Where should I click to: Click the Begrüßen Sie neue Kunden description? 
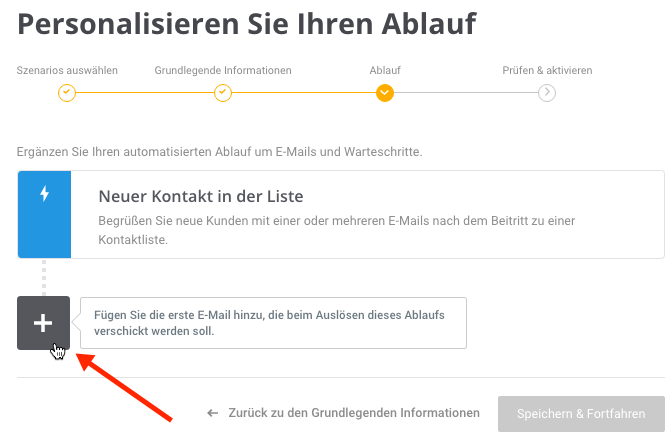pos(337,230)
